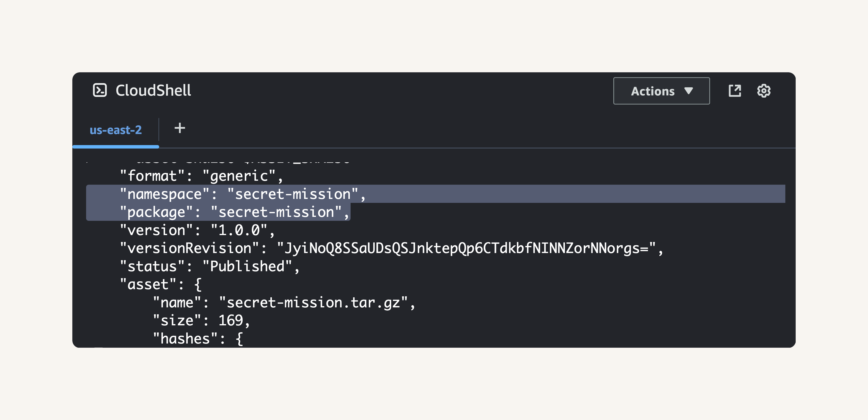Click the "package": "secret-mission" line
The image size is (868, 420).
tap(234, 212)
